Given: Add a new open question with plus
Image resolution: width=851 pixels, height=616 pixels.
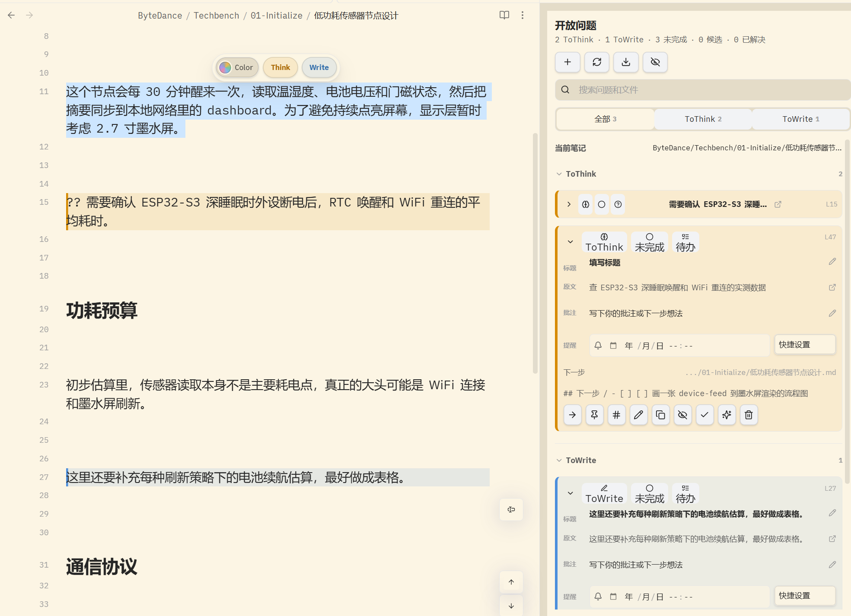Looking at the screenshot, I should (567, 62).
